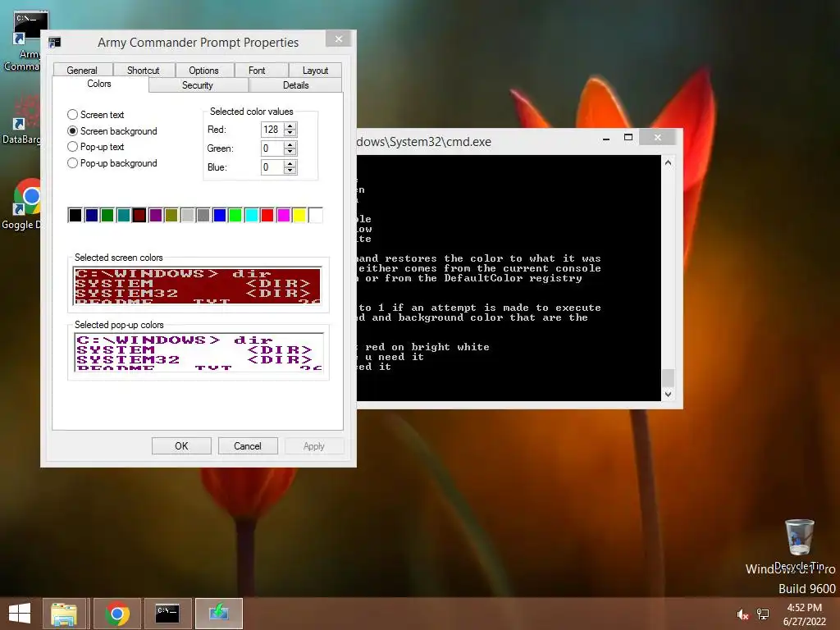Pick the purple color swatch
This screenshot has width=840, height=630.
(x=155, y=216)
